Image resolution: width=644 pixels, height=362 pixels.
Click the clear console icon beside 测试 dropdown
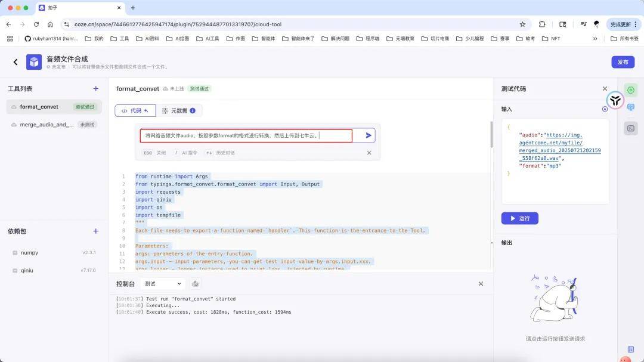[x=196, y=284]
